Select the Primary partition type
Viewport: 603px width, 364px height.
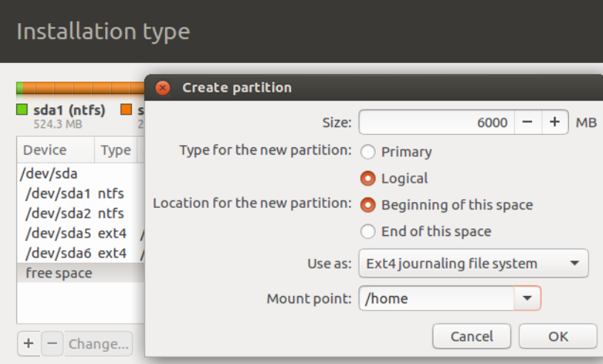pos(367,152)
